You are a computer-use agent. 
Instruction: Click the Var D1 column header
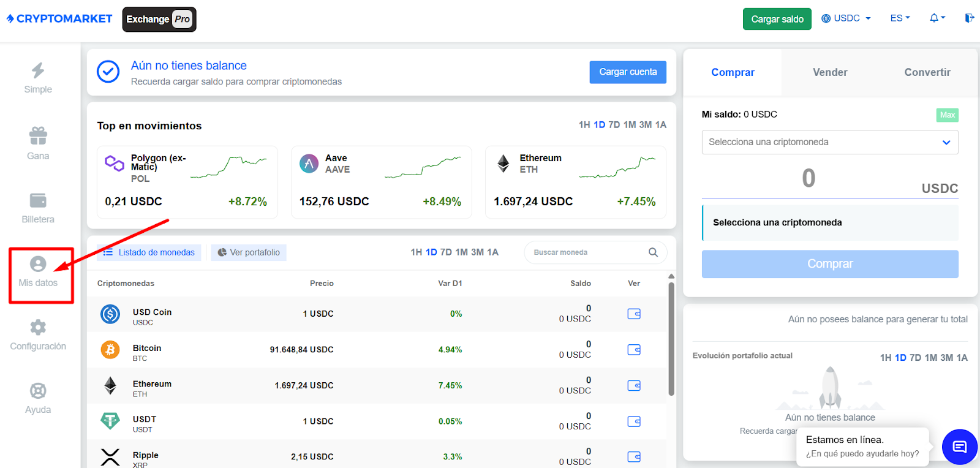[x=450, y=284]
